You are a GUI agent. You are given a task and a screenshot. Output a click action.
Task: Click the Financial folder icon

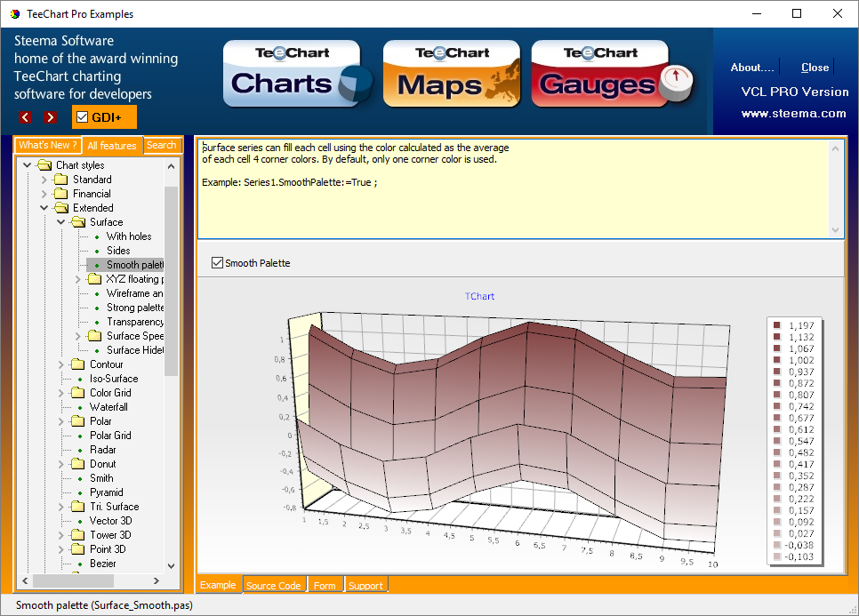click(x=60, y=193)
